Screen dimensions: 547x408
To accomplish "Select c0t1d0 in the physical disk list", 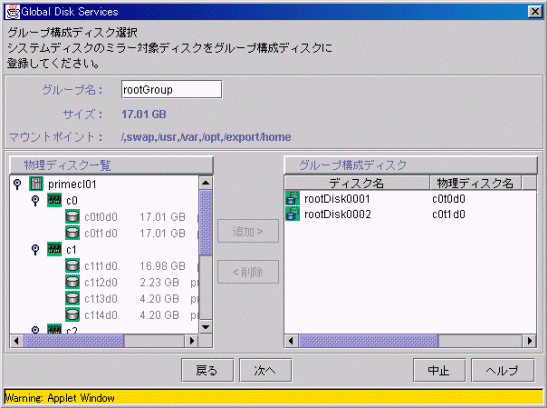I will [101, 233].
